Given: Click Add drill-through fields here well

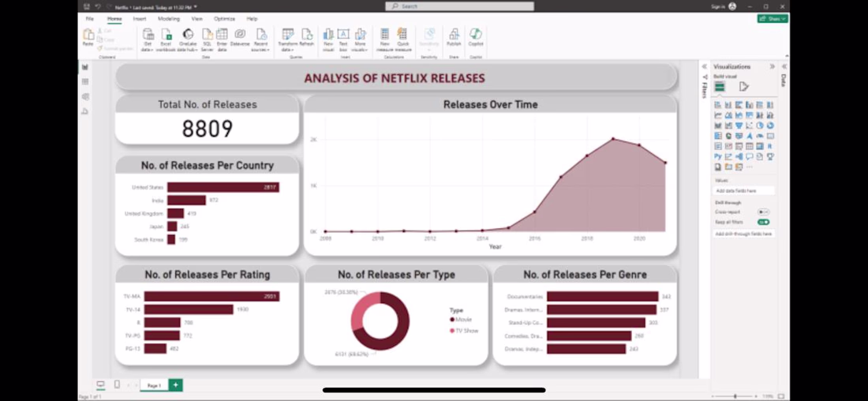Looking at the screenshot, I should pyautogui.click(x=744, y=234).
